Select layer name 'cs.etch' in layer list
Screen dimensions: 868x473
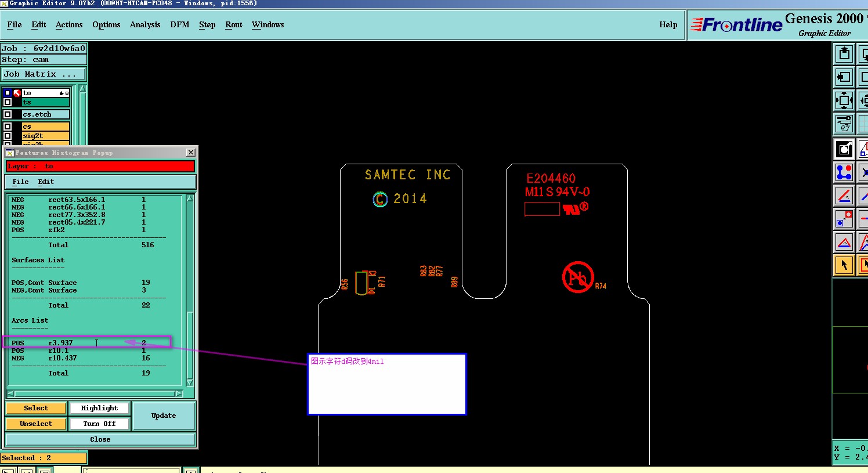point(46,114)
